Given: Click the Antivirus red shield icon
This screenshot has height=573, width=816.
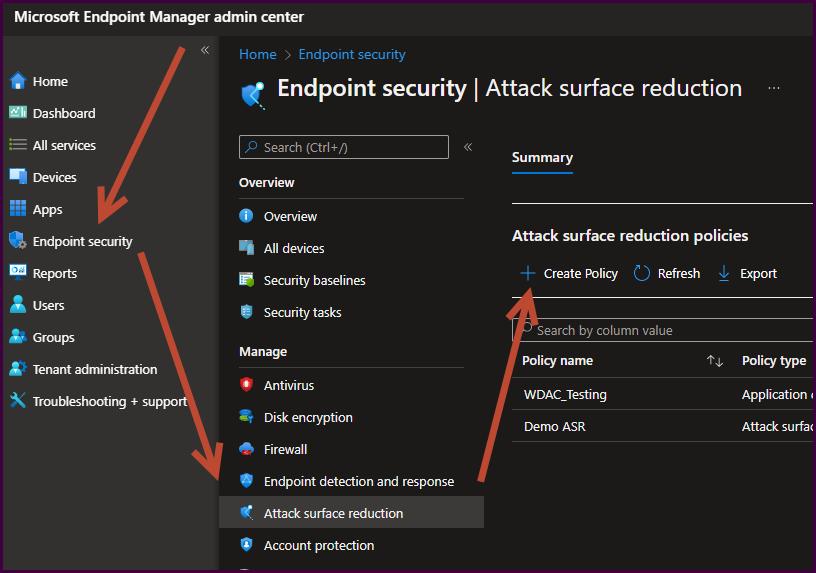Looking at the screenshot, I should coord(246,385).
